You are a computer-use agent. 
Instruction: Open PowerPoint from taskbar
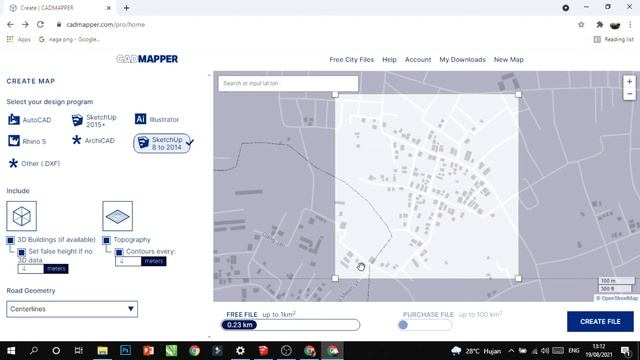click(148, 351)
